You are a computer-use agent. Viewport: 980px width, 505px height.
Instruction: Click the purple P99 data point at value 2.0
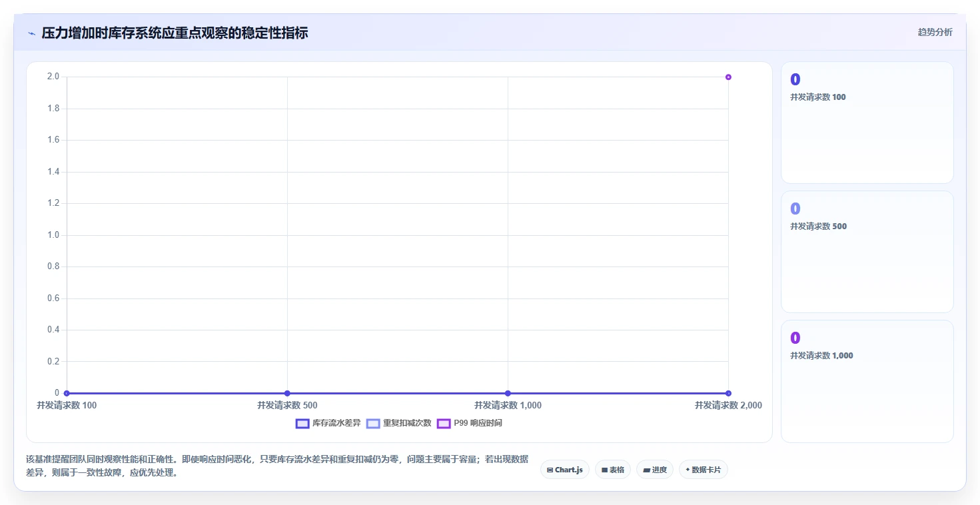[728, 77]
